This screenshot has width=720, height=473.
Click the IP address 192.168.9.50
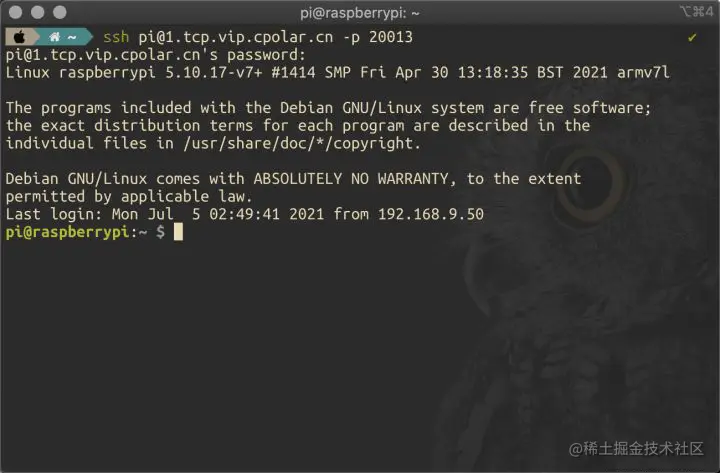[431, 214]
